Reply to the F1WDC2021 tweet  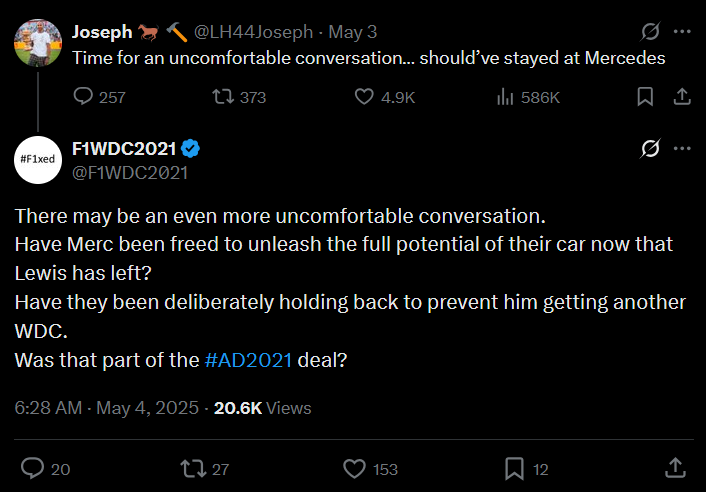[33, 468]
